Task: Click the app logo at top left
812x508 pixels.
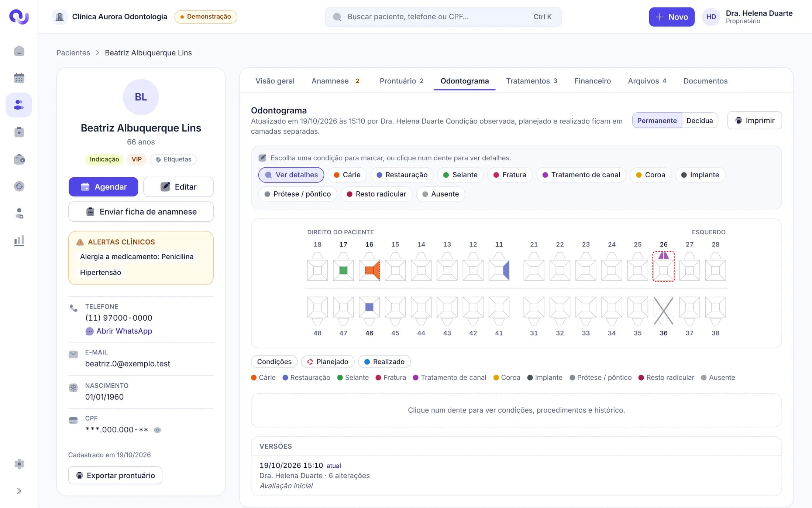Action: pos(19,17)
